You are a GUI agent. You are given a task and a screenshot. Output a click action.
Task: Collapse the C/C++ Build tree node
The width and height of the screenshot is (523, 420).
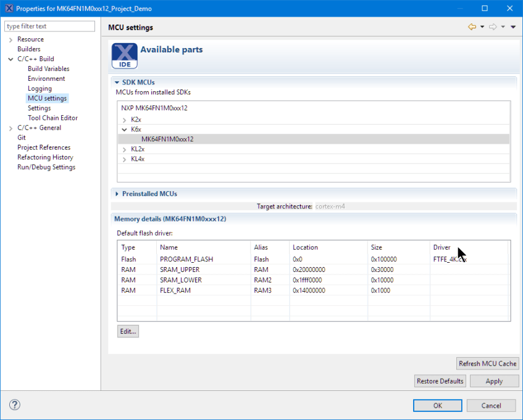(10, 59)
